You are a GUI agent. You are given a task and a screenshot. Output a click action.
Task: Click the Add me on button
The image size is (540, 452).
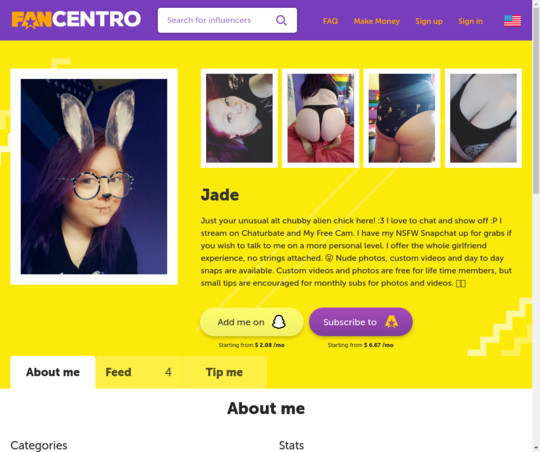click(252, 322)
